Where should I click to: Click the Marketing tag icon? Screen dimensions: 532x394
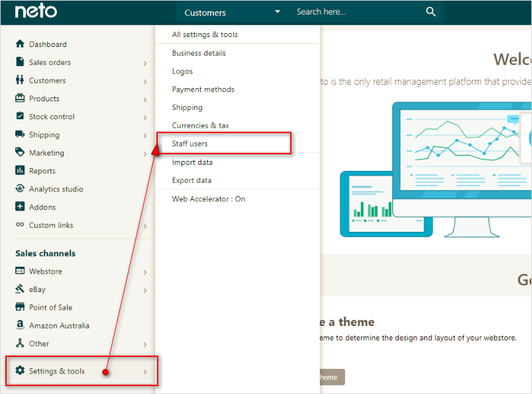(x=20, y=152)
